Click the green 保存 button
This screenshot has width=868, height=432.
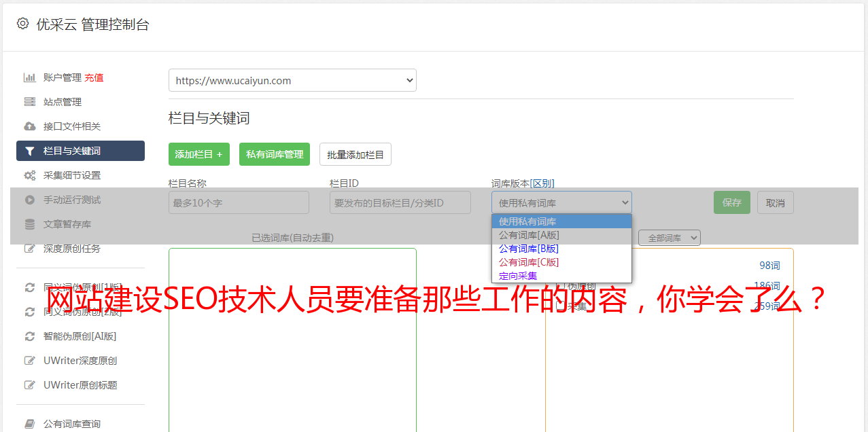[x=732, y=202]
